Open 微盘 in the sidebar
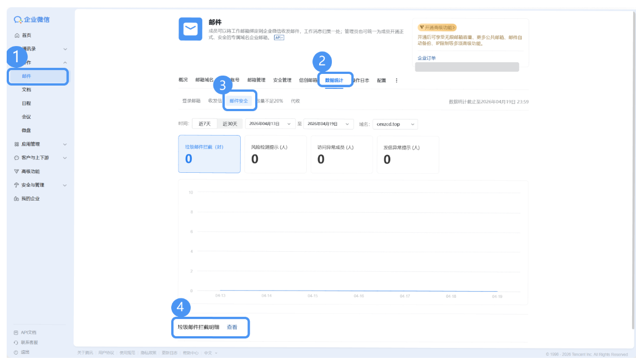This screenshot has width=636, height=364. pos(26,131)
